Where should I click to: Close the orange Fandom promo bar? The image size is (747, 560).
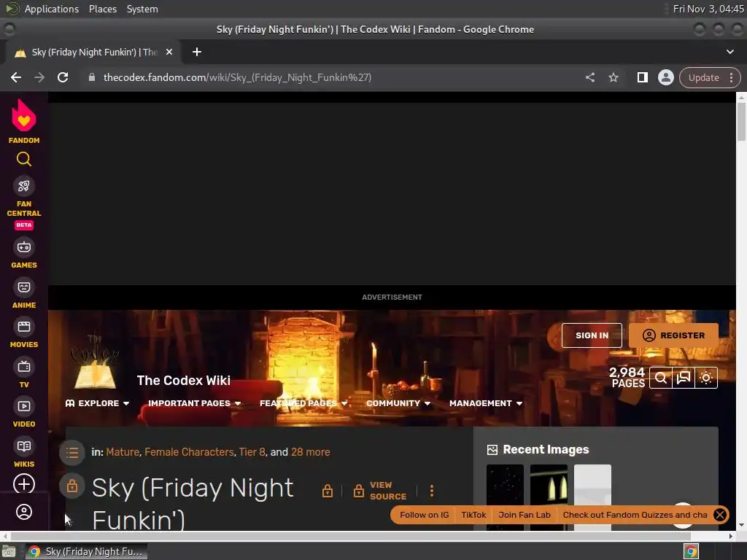720,515
